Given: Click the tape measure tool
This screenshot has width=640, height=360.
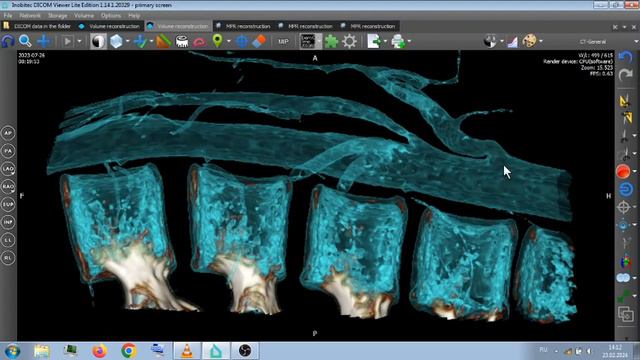Looking at the screenshot, I should click(x=182, y=41).
